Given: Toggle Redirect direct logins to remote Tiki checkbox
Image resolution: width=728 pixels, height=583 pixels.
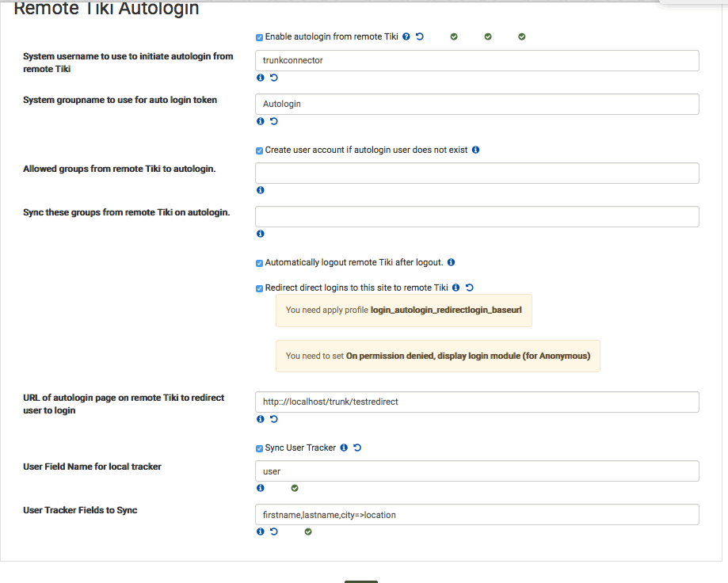Looking at the screenshot, I should point(260,288).
